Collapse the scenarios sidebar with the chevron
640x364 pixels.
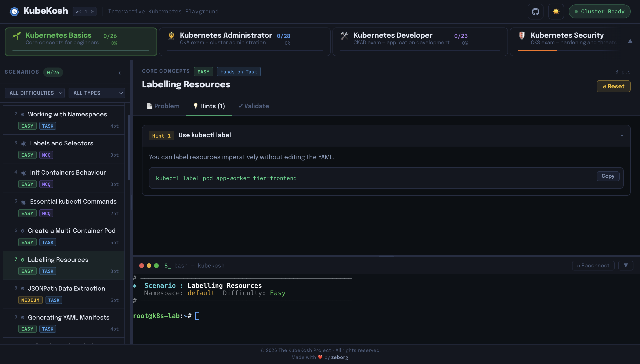coord(120,73)
